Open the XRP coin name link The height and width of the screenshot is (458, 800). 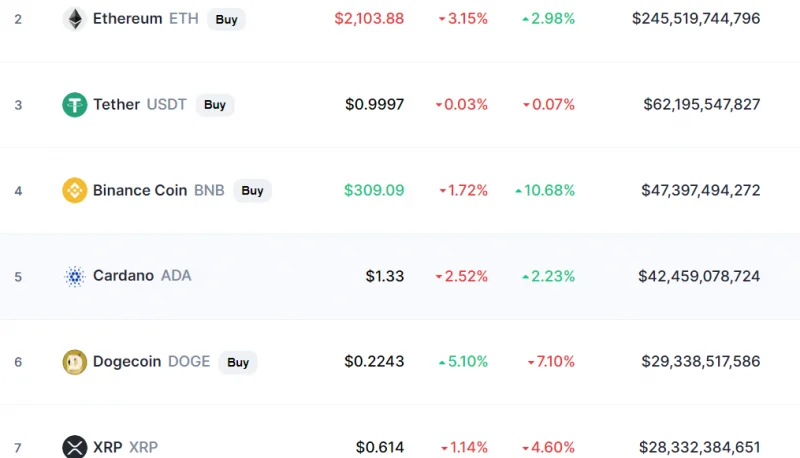tap(108, 447)
